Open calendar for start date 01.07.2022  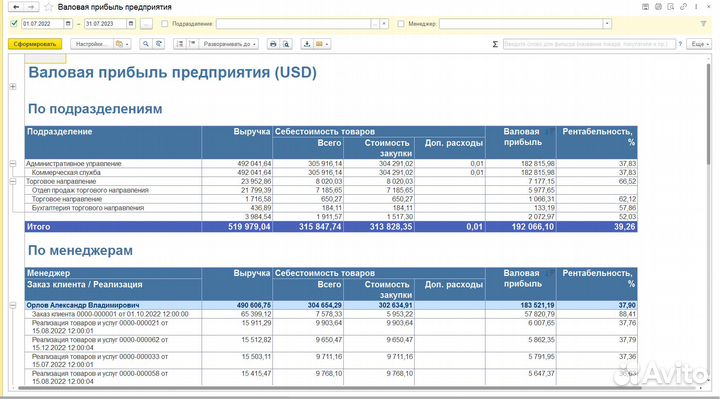68,23
